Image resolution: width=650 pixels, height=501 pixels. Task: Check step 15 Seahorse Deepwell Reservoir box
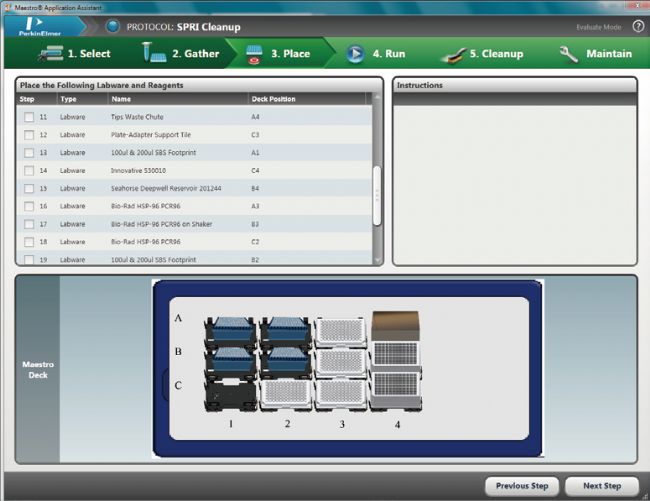(x=29, y=189)
